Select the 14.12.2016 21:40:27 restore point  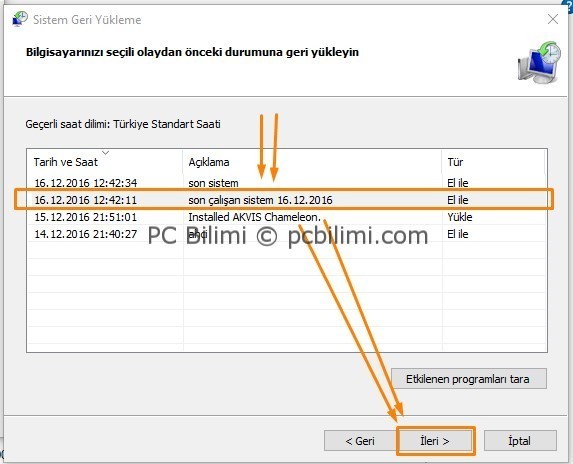tap(287, 234)
